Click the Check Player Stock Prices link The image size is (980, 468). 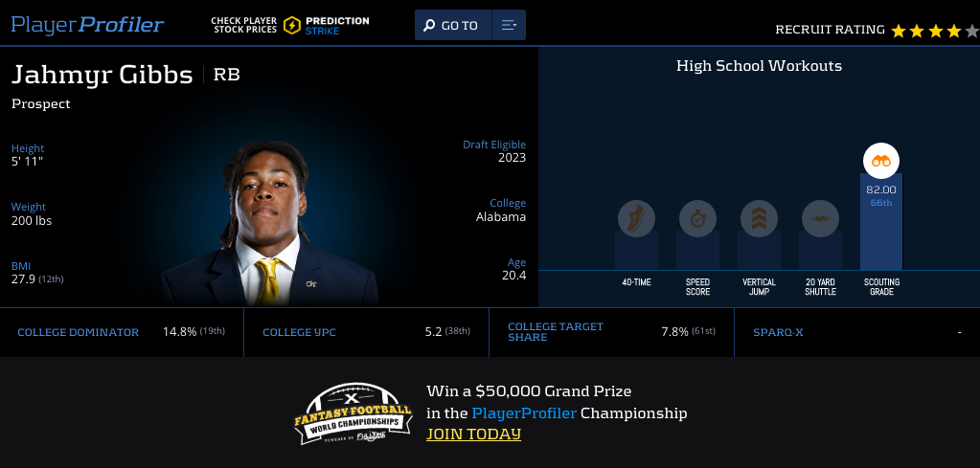[x=244, y=25]
